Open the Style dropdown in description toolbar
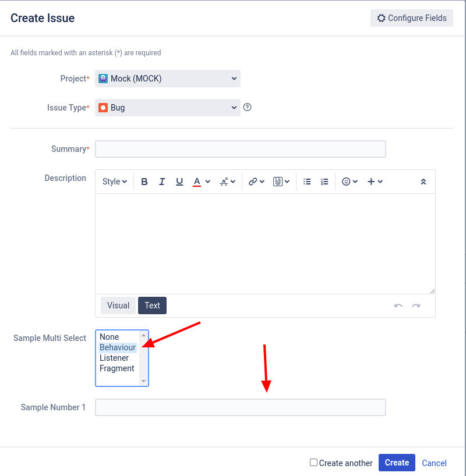This screenshot has height=476, width=466. 114,182
